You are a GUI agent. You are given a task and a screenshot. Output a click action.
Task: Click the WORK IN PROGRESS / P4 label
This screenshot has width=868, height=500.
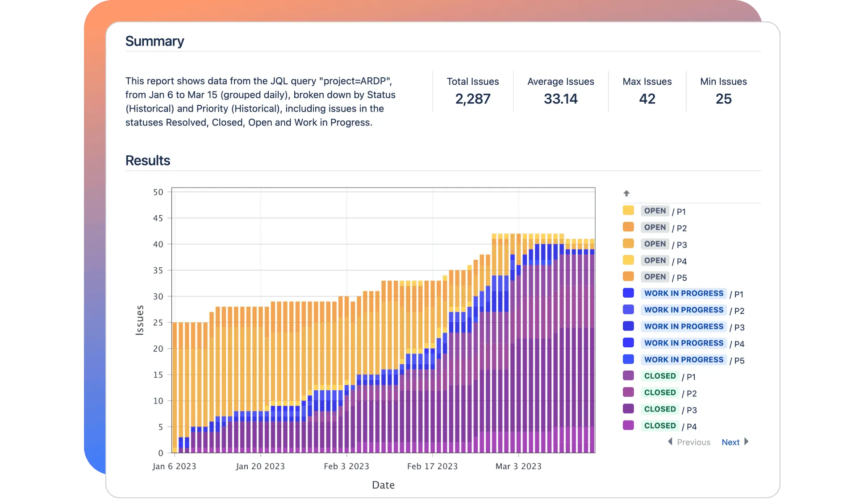pyautogui.click(x=684, y=343)
